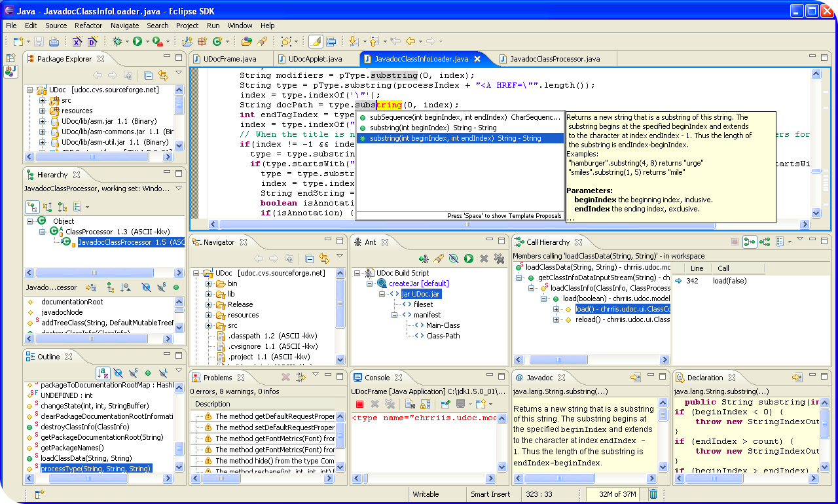Click the Search flashlight toolbar icon
Viewport: 838px width, 504px height.
click(262, 41)
